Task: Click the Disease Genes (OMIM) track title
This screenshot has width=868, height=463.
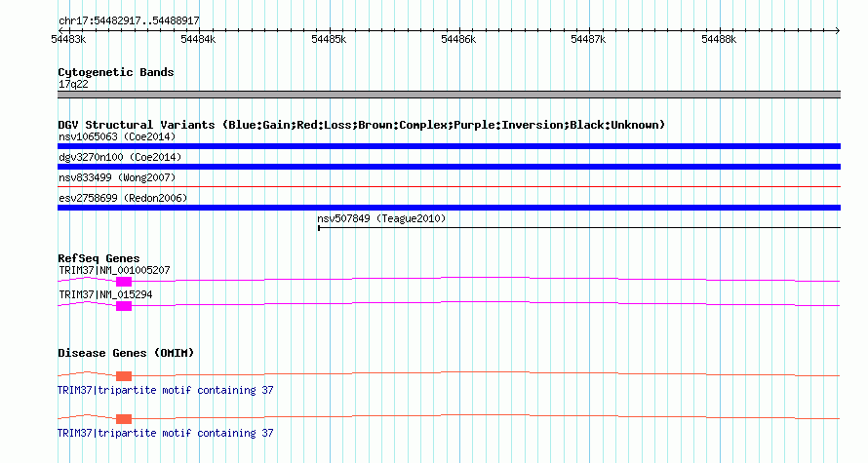Action: point(126,353)
